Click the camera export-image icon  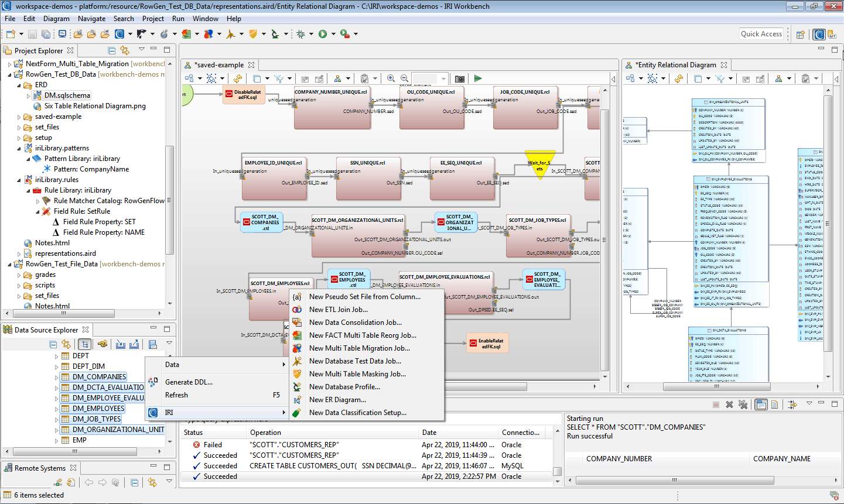pyautogui.click(x=460, y=78)
